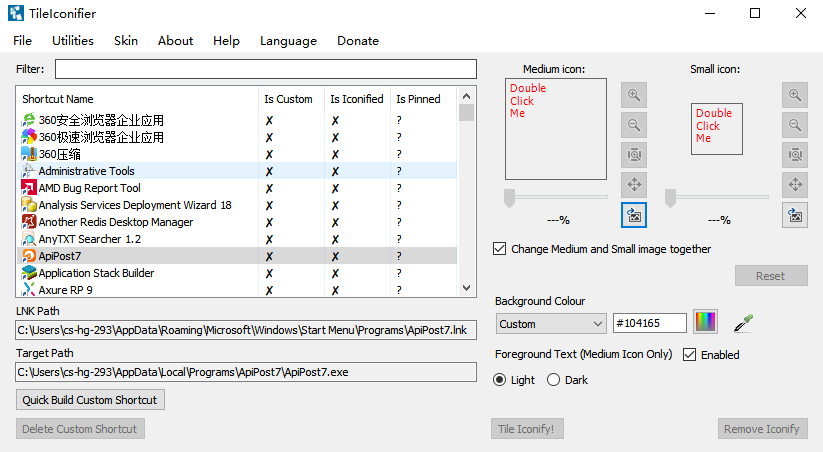The width and height of the screenshot is (823, 452).
Task: Click the medium icon fit-to-size button
Action: coord(634,155)
